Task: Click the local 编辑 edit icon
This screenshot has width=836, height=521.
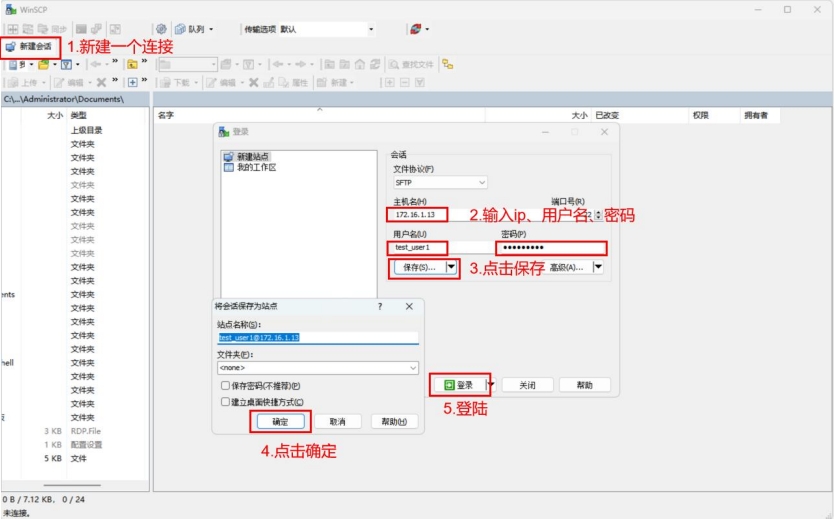Action: (x=69, y=82)
